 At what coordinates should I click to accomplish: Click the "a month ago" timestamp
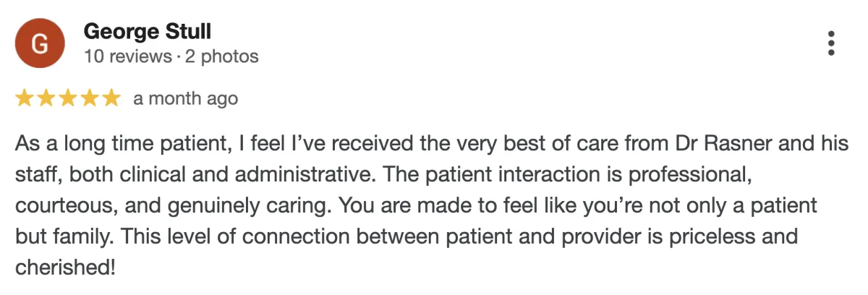(186, 98)
